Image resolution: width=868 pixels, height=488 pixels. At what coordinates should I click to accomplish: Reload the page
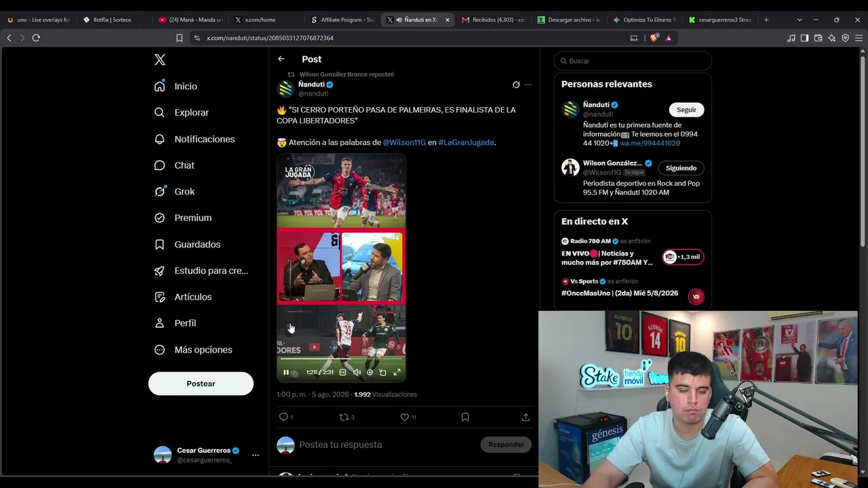(36, 38)
